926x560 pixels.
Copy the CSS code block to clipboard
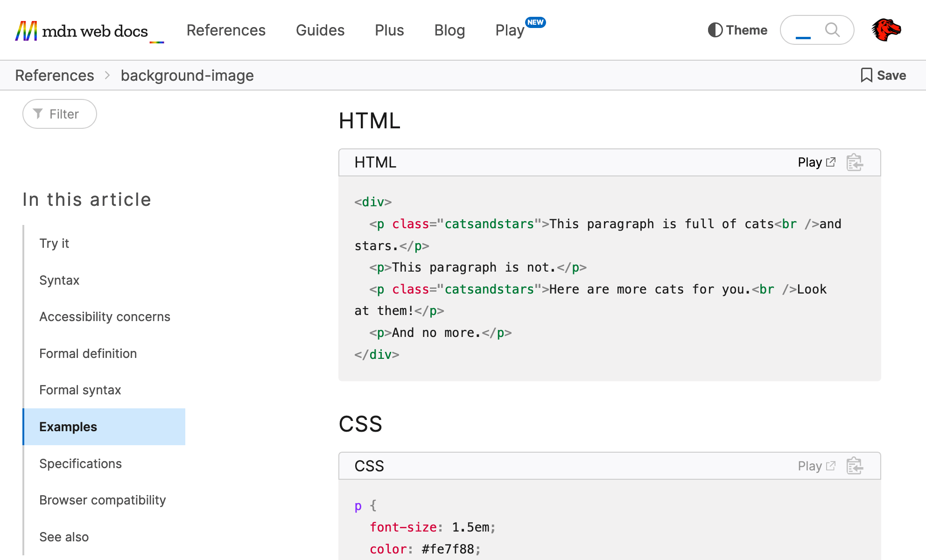854,466
